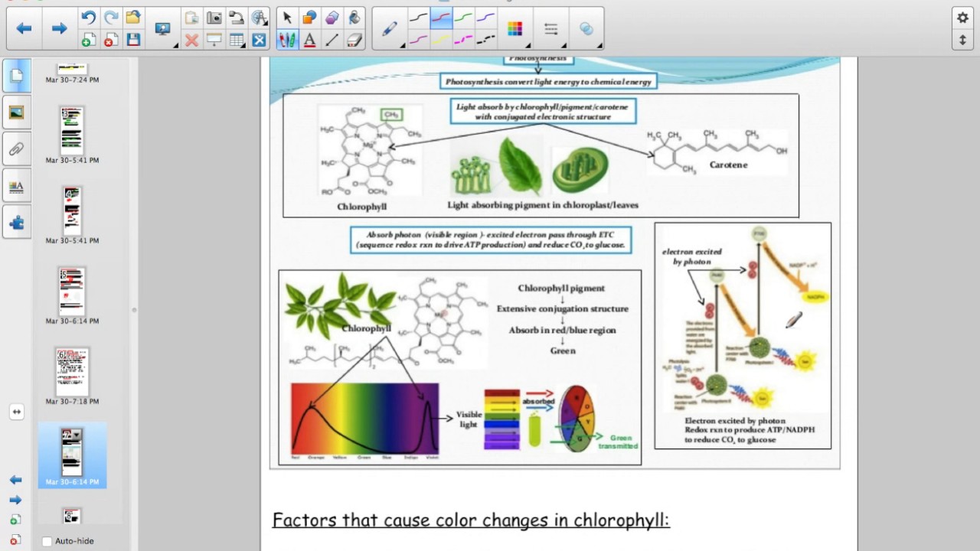Save the notebook file
Viewport: 980px width, 551px height.
(x=134, y=40)
